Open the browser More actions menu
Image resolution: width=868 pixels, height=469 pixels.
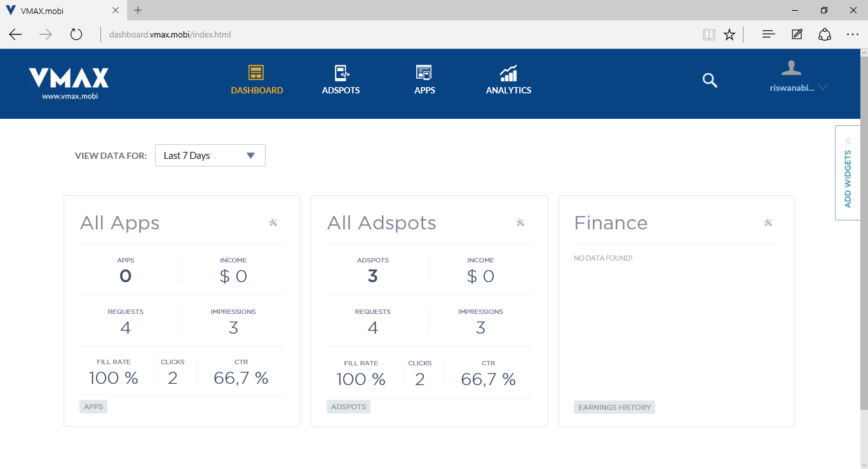point(853,34)
